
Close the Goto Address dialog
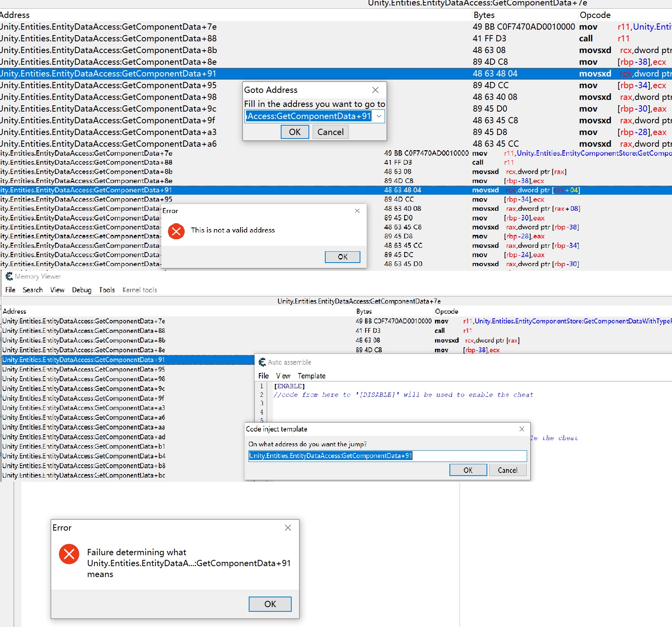(375, 90)
